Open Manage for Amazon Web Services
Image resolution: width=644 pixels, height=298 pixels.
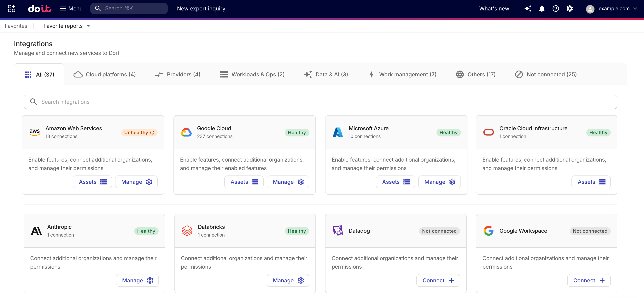click(136, 182)
